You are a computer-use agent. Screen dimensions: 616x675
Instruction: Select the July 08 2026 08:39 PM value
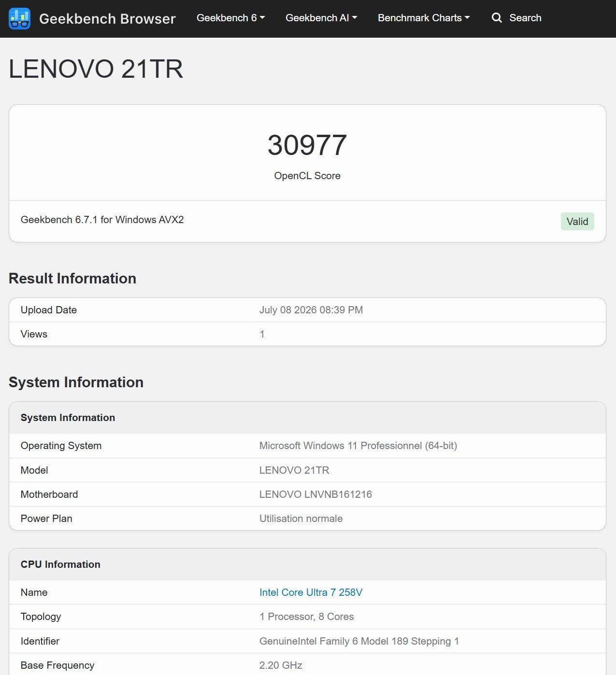pos(311,310)
